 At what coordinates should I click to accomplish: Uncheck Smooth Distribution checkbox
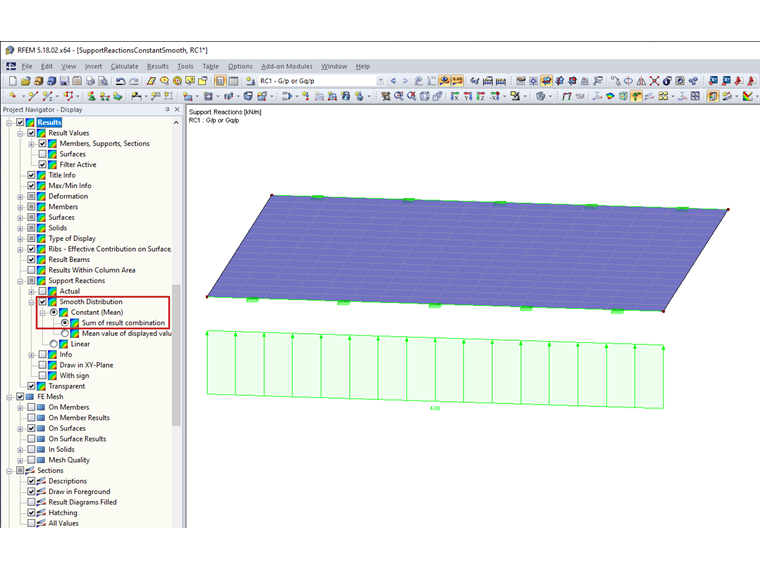click(42, 301)
